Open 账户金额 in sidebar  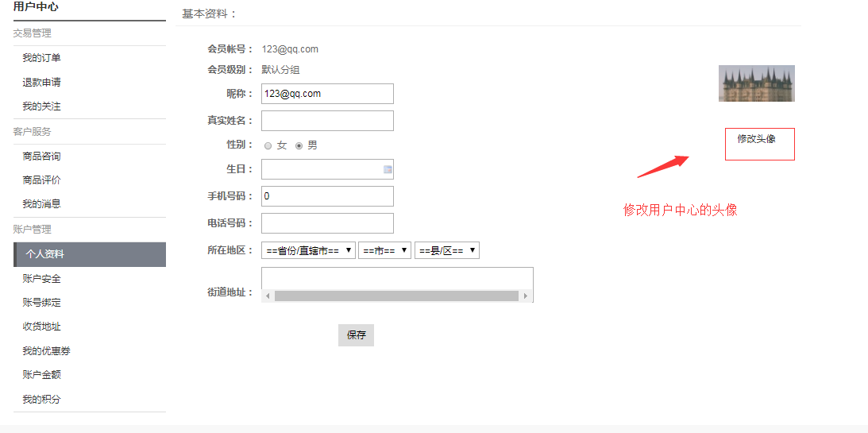[x=41, y=375]
